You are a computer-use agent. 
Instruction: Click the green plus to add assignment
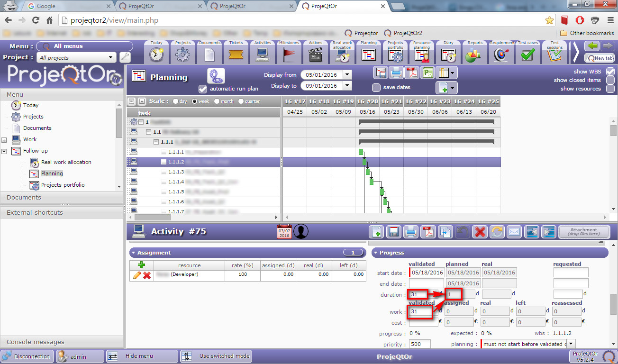[x=141, y=265]
